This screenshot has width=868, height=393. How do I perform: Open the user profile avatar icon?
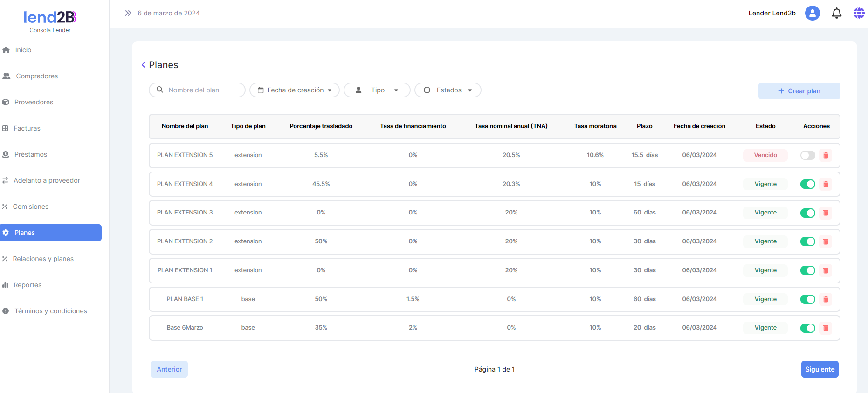[812, 13]
